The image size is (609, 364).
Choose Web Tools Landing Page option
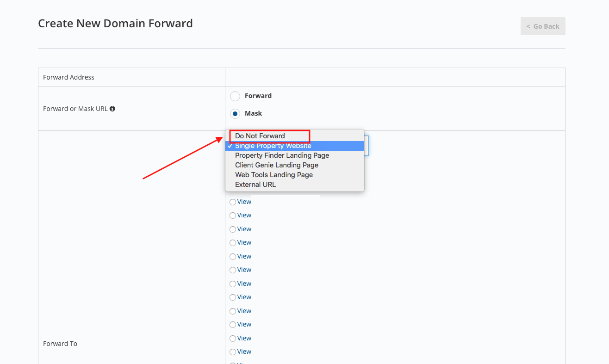click(295, 175)
